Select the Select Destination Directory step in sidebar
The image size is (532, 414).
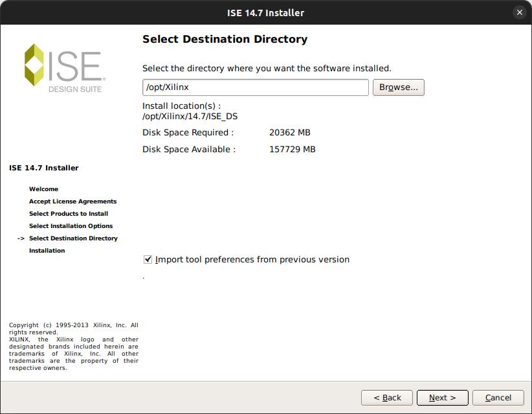[x=73, y=238]
